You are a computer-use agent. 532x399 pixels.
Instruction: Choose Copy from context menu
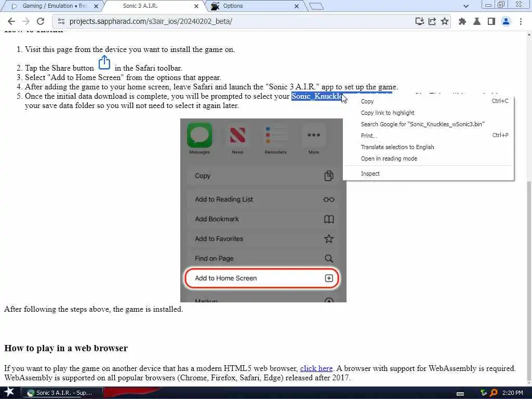(429, 101)
